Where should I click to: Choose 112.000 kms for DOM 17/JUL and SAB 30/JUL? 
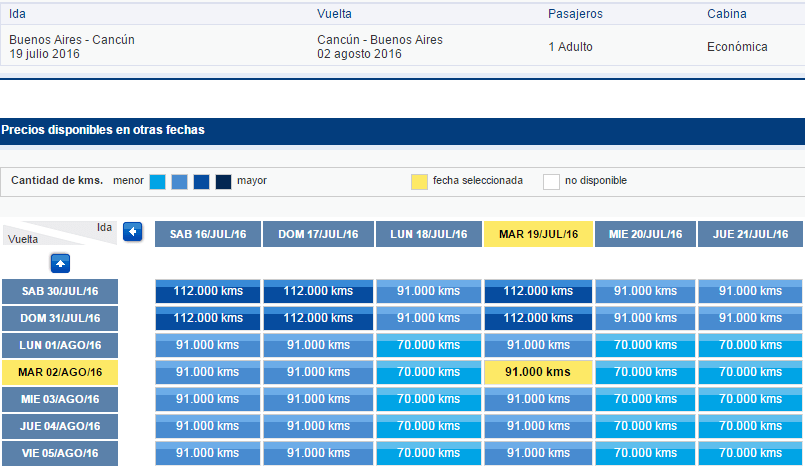318,291
